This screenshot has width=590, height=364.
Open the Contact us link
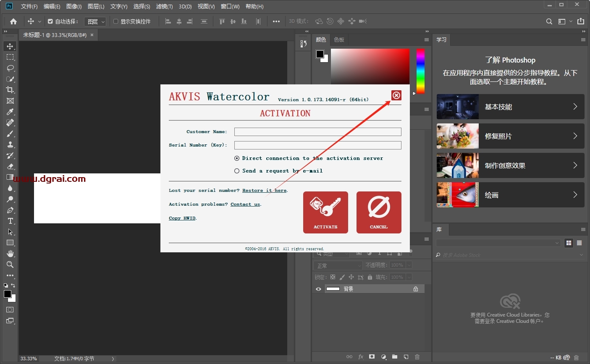[245, 204]
